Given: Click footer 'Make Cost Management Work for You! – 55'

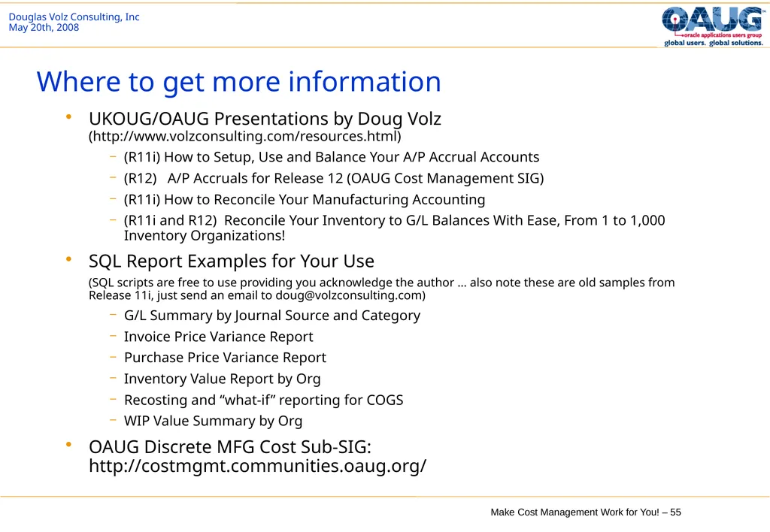Looking at the screenshot, I should [586, 512].
